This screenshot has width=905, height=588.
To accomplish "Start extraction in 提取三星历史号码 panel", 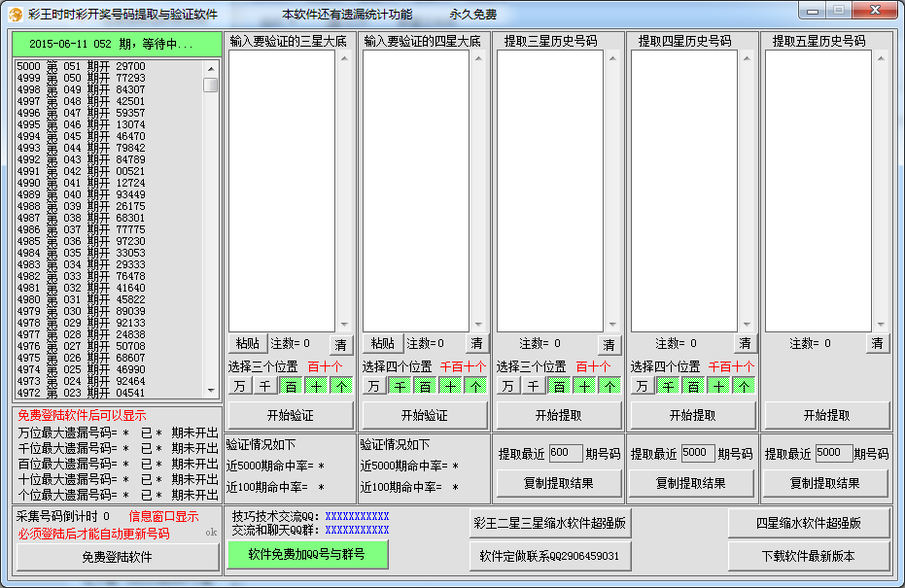I will [x=559, y=415].
